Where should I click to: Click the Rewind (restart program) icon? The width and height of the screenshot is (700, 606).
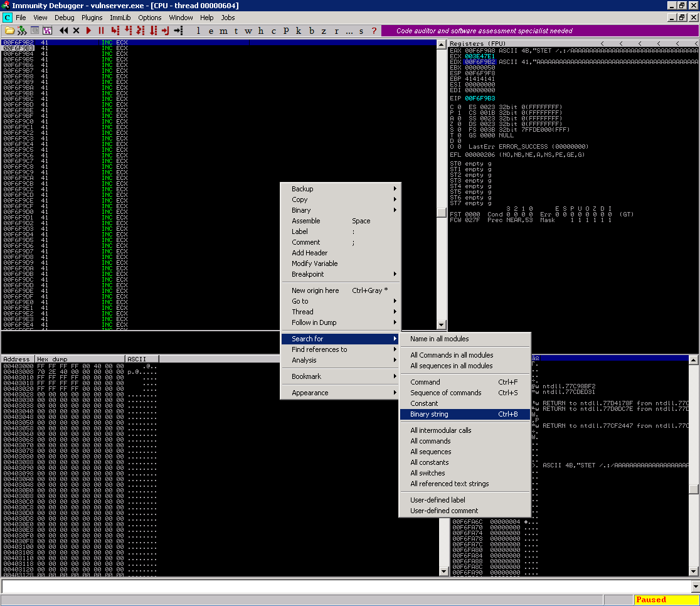64,31
